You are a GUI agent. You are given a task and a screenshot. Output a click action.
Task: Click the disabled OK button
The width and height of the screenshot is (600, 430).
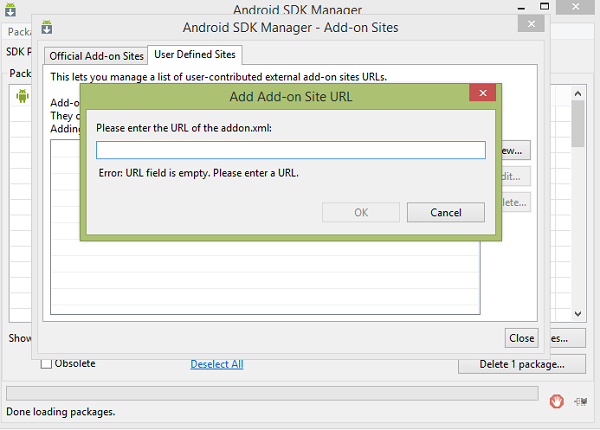tap(361, 212)
